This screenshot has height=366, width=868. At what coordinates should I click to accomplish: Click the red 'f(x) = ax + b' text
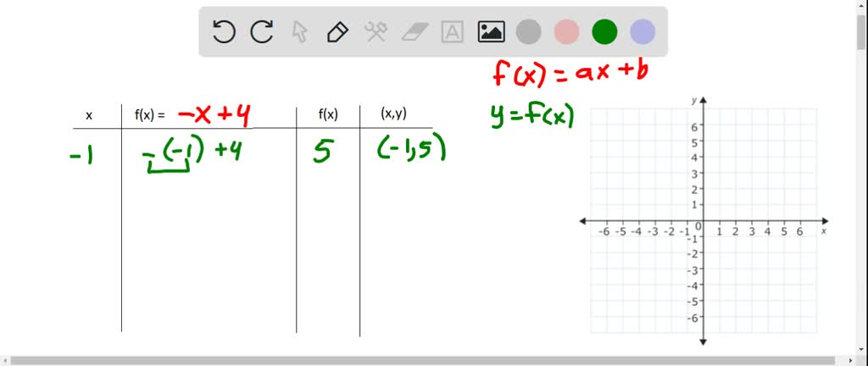[x=570, y=72]
